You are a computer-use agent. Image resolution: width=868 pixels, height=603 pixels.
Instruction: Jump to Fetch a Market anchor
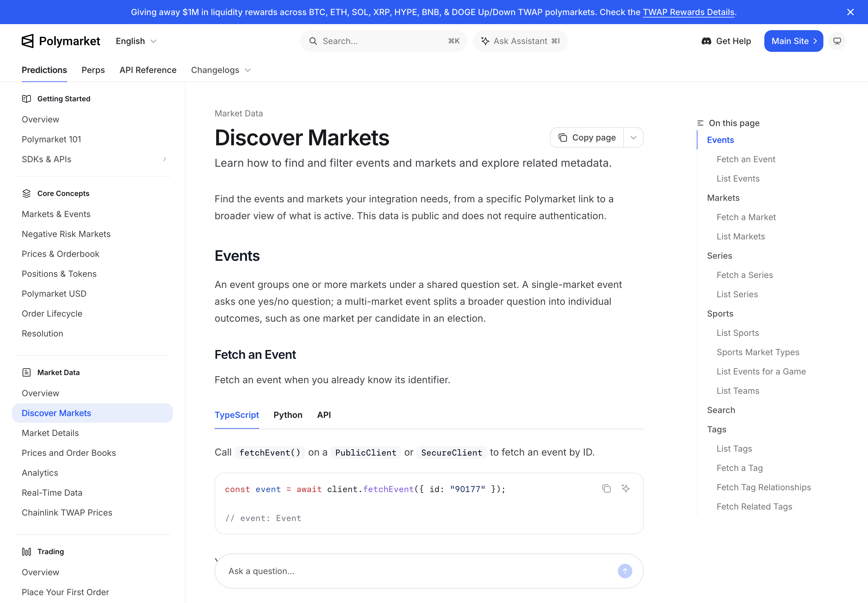(746, 217)
